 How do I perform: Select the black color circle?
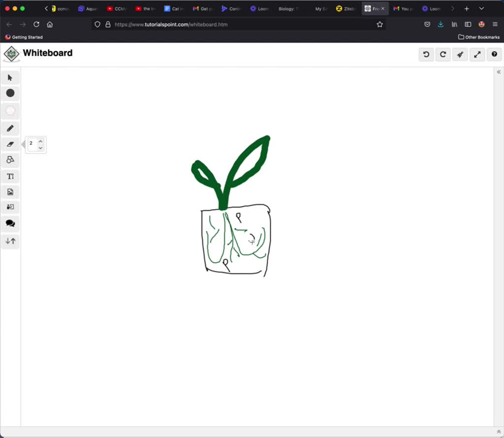pos(10,93)
